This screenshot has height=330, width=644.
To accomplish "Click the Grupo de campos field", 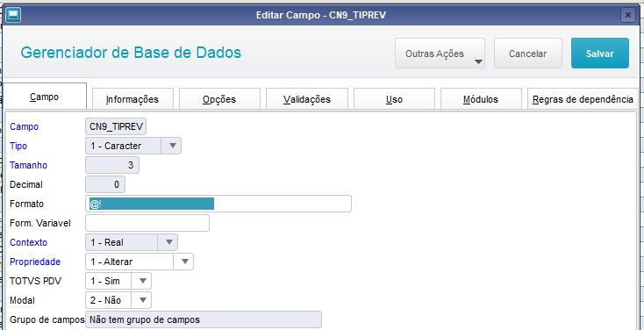I will tap(204, 319).
